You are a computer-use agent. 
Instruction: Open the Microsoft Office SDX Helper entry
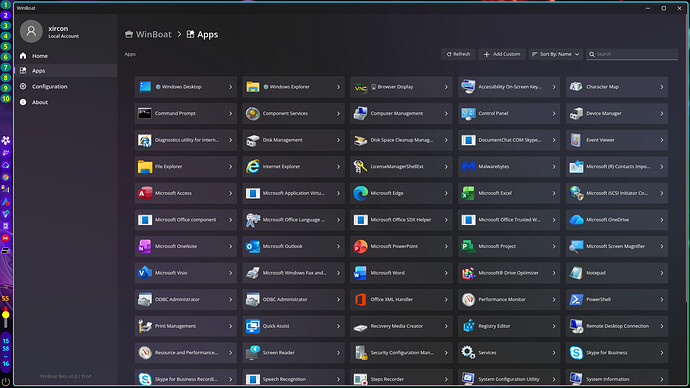tap(401, 220)
